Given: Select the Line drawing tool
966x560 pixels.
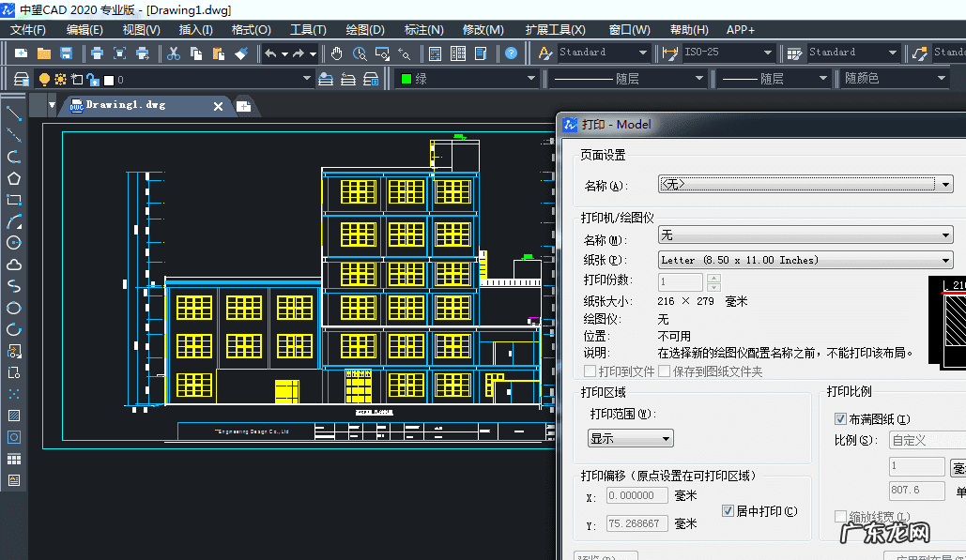Looking at the screenshot, I should [x=14, y=114].
